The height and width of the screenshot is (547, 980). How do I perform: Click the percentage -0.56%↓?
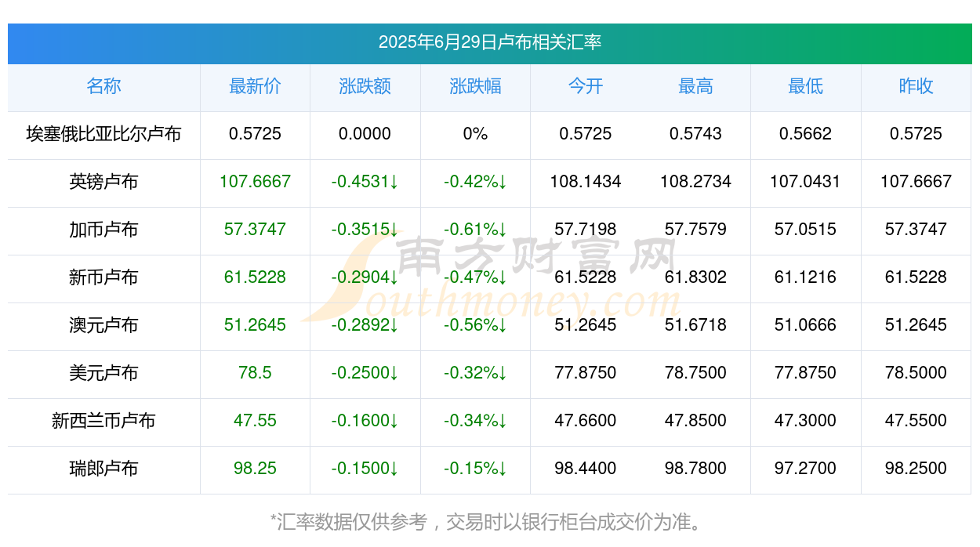(x=475, y=325)
